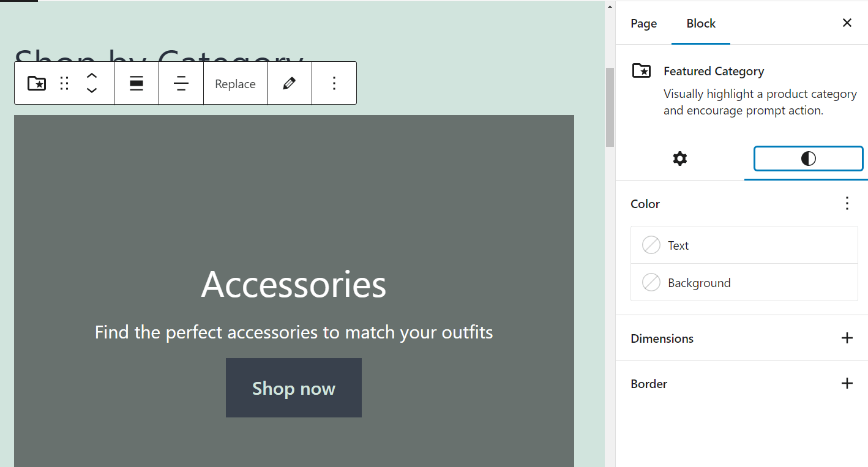Click the Featured Category block icon in toolbar
Viewport: 868px width, 467px height.
(x=37, y=83)
